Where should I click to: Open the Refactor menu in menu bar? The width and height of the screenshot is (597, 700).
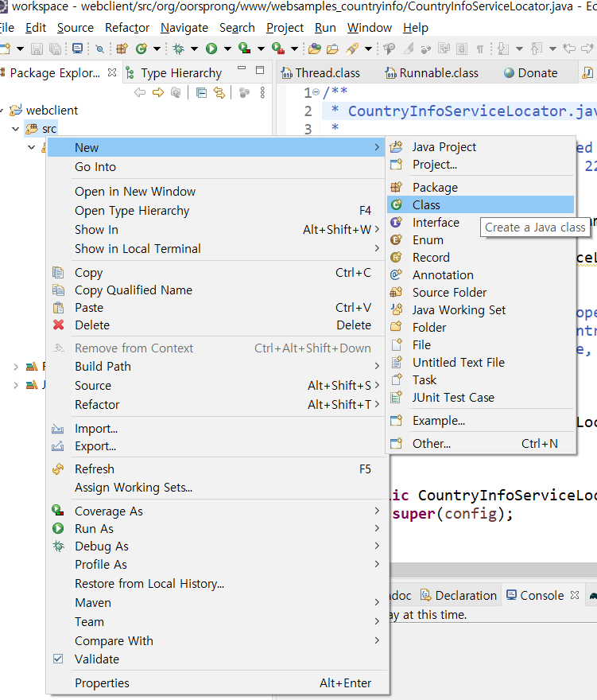(x=127, y=28)
